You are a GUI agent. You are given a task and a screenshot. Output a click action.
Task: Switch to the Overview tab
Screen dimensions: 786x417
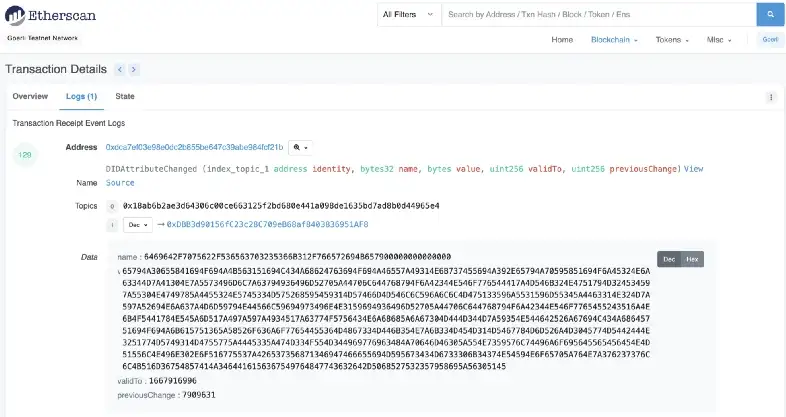click(30, 96)
